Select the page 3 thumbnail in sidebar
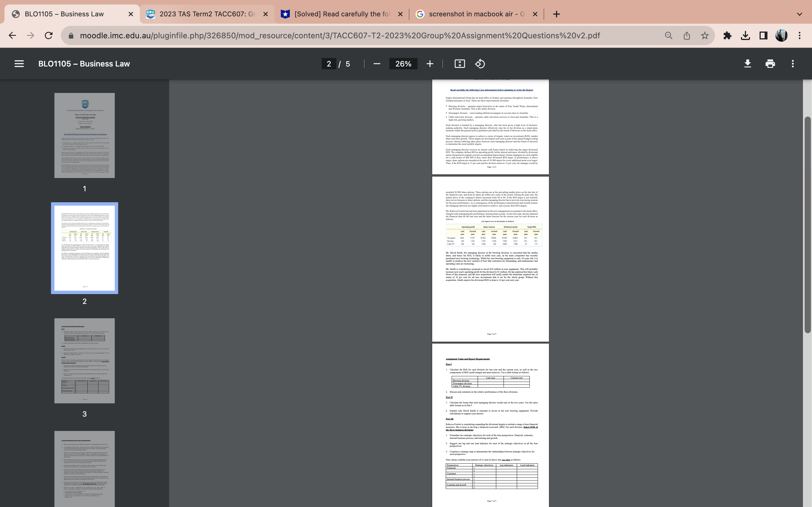The height and width of the screenshot is (507, 812). pos(85,361)
